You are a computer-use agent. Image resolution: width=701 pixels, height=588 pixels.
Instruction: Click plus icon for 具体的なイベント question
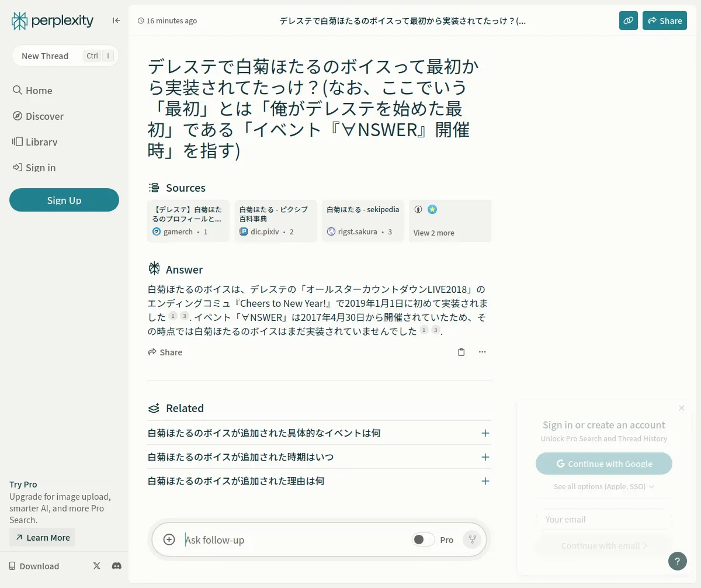pyautogui.click(x=485, y=433)
